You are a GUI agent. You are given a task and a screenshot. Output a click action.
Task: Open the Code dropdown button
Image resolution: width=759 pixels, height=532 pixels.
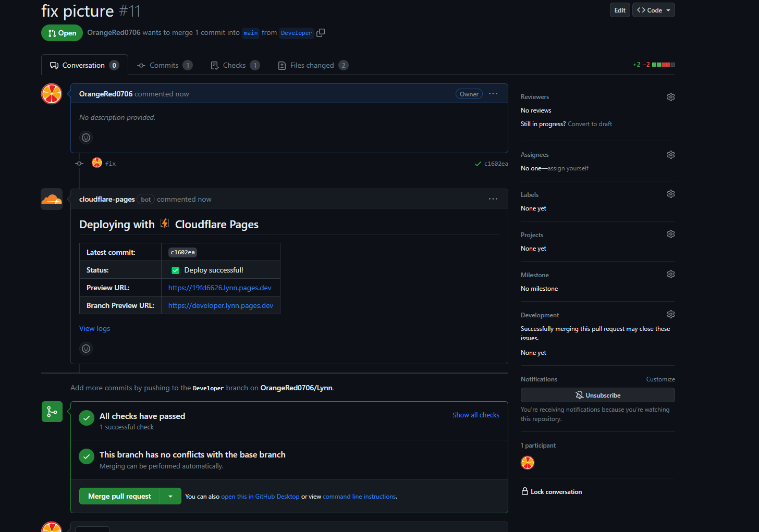pos(653,10)
